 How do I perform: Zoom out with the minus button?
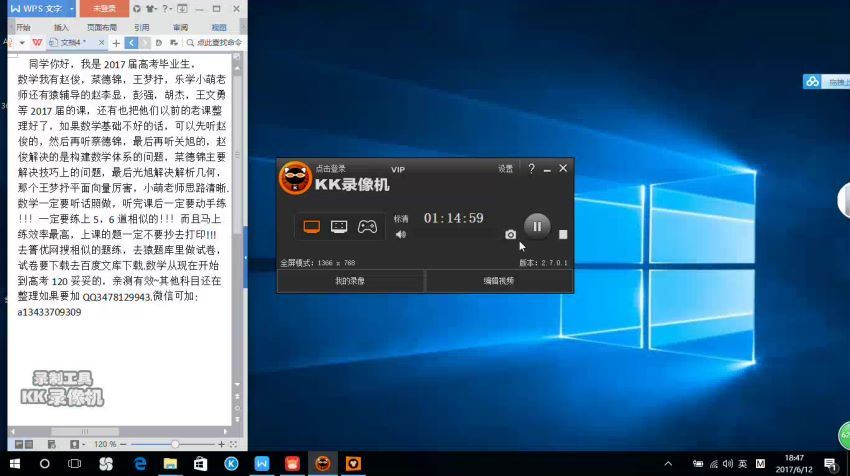click(x=124, y=444)
